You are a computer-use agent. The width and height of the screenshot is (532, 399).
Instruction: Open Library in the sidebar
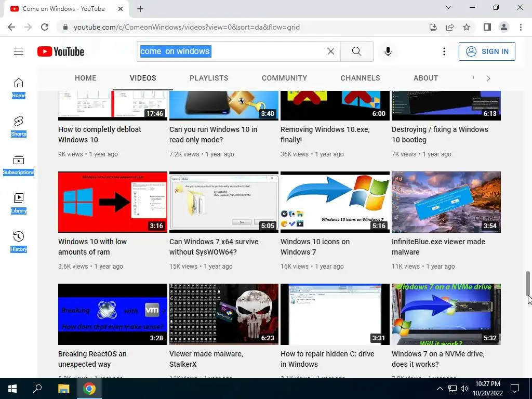click(19, 203)
